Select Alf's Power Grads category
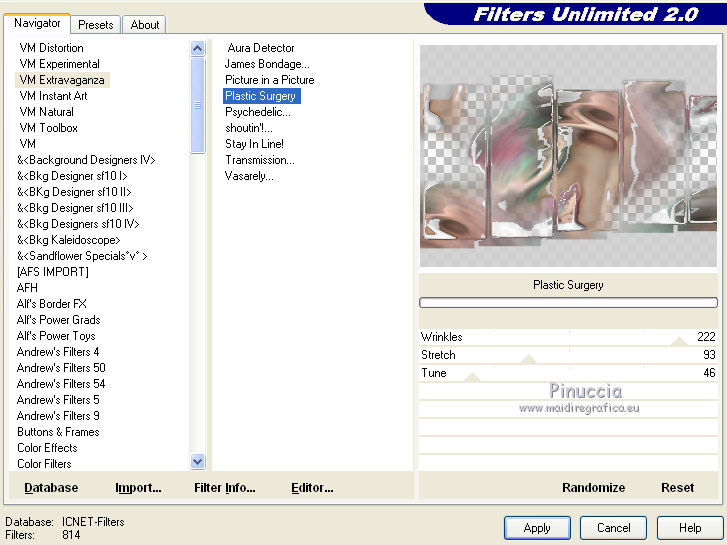The width and height of the screenshot is (727, 545). [x=58, y=320]
